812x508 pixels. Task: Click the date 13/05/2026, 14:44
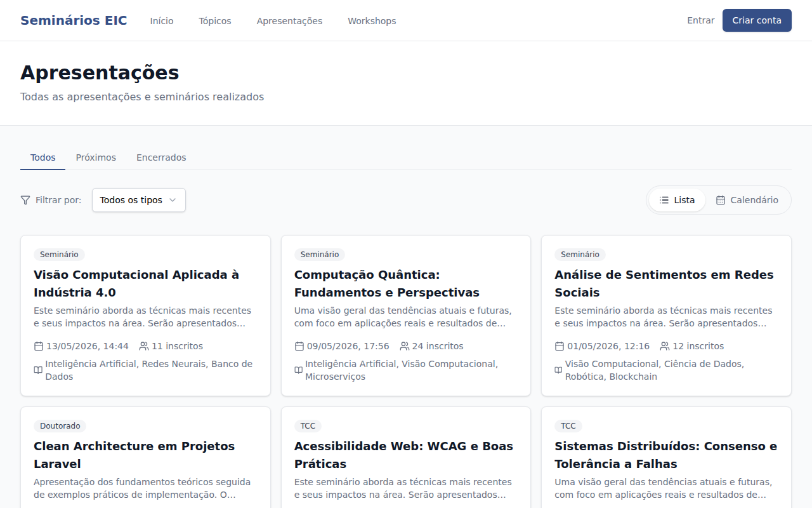[88, 346]
